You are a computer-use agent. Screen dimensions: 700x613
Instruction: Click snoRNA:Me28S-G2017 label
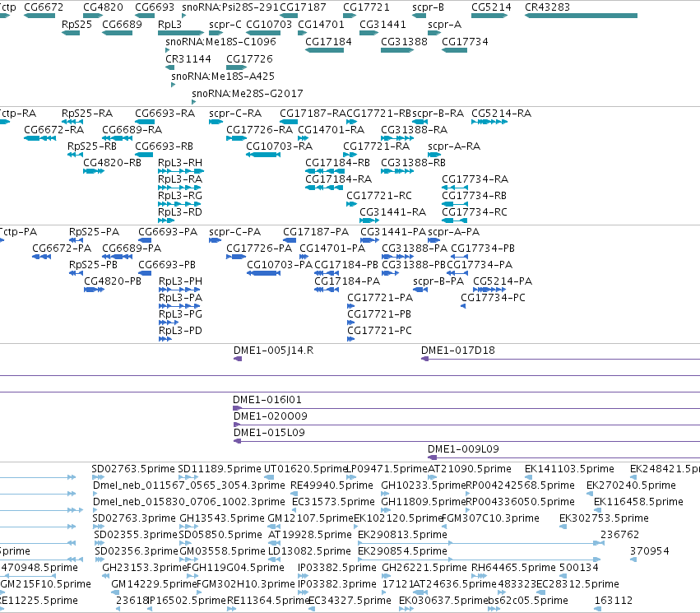(248, 93)
